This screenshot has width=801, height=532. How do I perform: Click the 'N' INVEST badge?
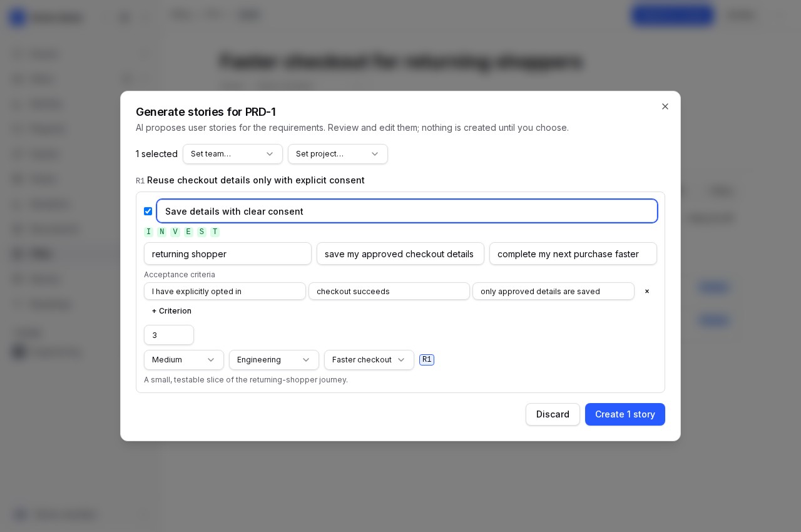tap(162, 232)
